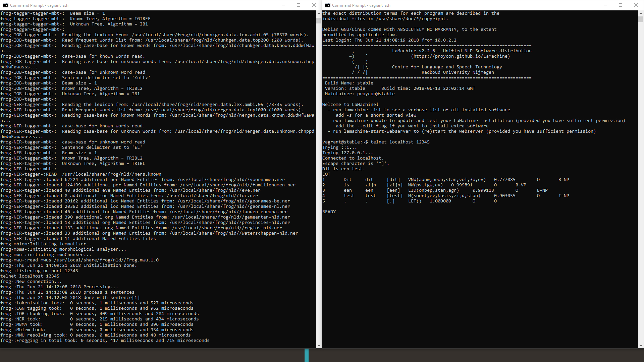Close the right telnet session window
The image size is (644, 362).
pyautogui.click(x=636, y=5)
